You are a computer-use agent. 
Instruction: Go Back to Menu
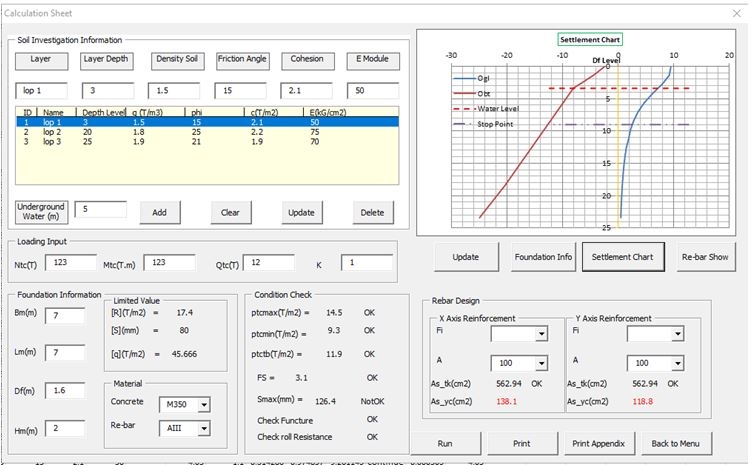pos(675,443)
